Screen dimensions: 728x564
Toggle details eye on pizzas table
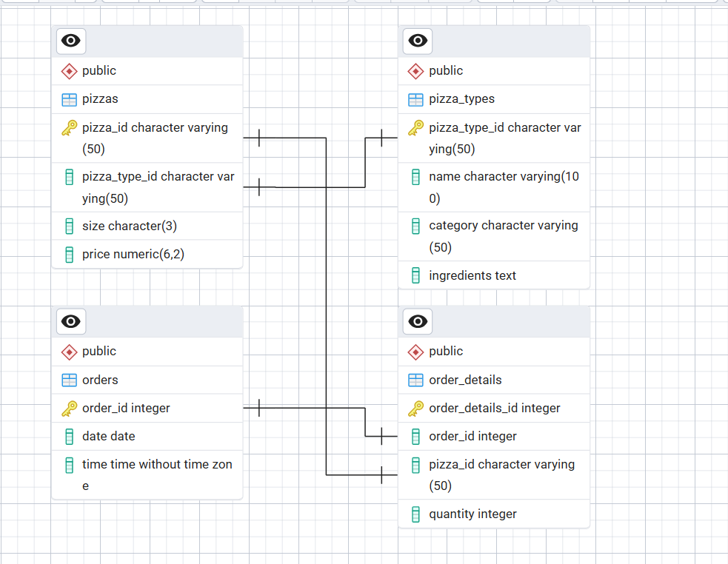click(71, 41)
